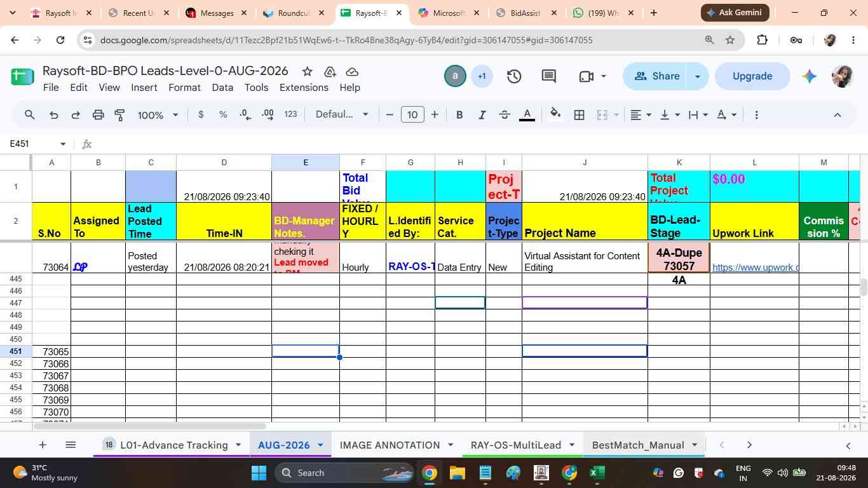Click the Gemini sparkle icon
868x488 pixels.
point(809,76)
